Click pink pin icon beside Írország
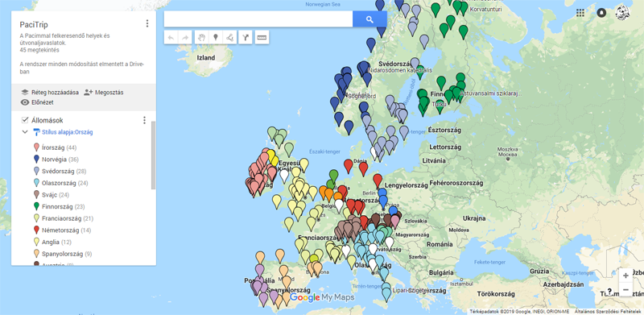 (x=35, y=147)
